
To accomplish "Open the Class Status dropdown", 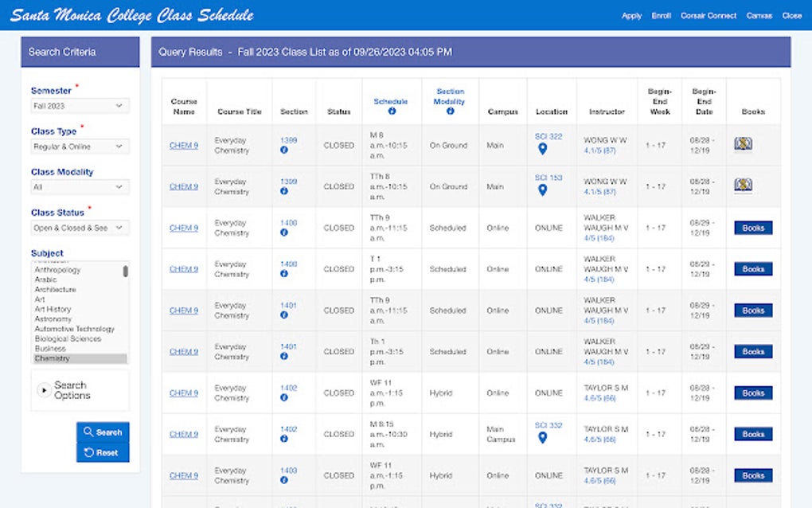I will 80,228.
